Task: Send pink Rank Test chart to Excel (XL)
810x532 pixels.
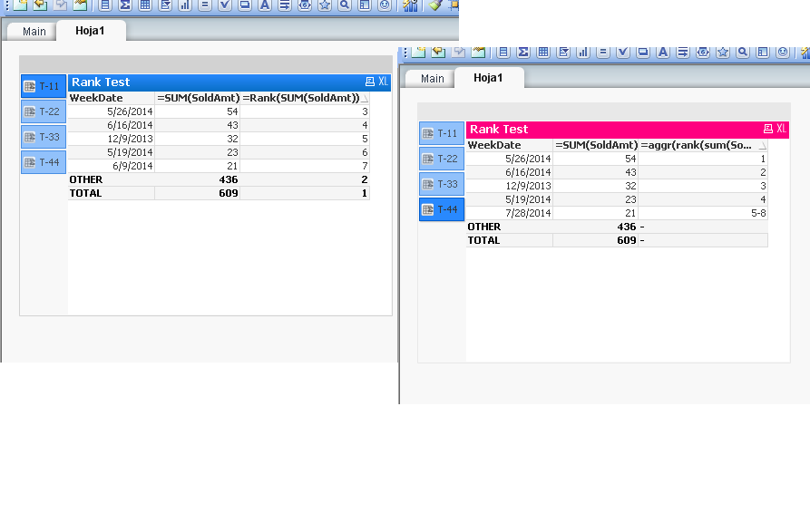Action: click(x=781, y=129)
